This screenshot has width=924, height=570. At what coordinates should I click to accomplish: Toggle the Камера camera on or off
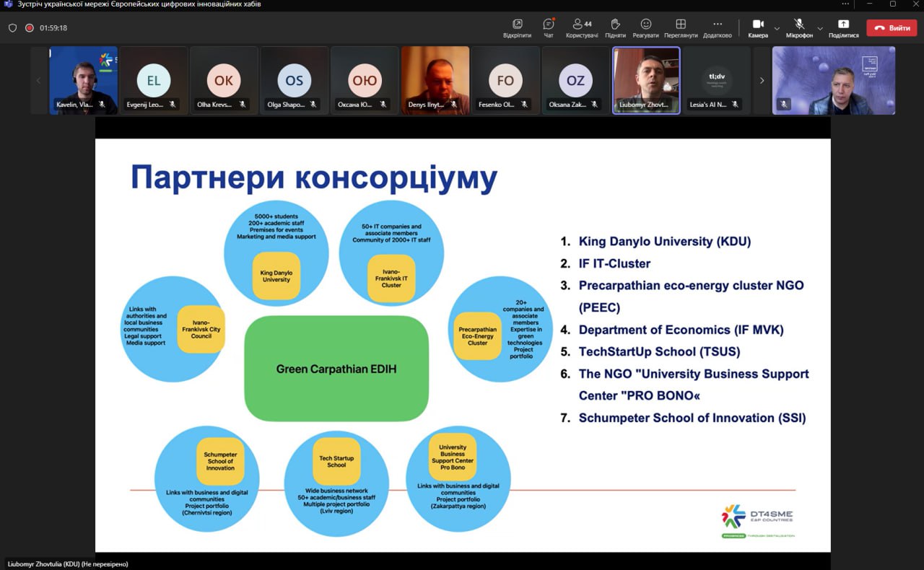click(758, 27)
